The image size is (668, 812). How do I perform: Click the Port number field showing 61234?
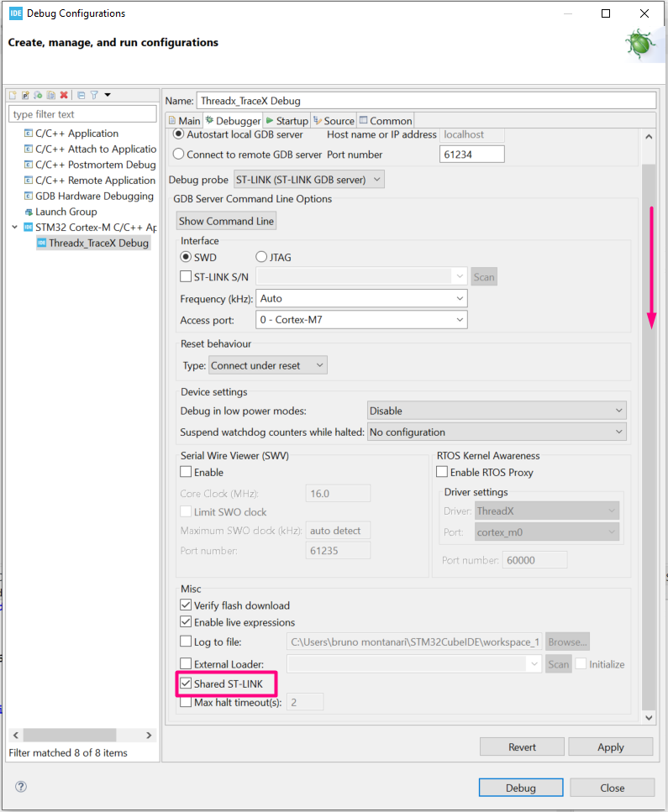[471, 154]
